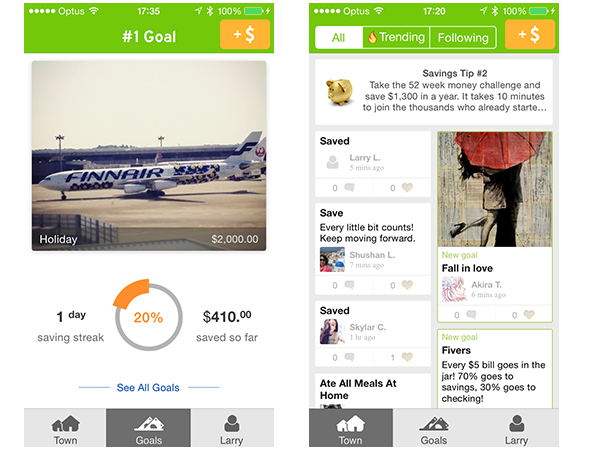Open the Larry profile tab on the feed screen
Image resolution: width=600 pixels, height=450 pixels.
coord(517,429)
